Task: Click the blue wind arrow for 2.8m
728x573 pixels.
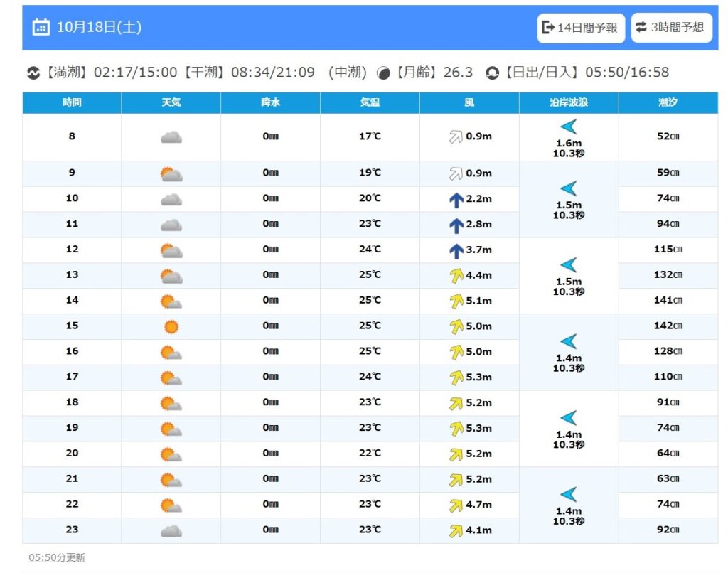Action: (456, 225)
